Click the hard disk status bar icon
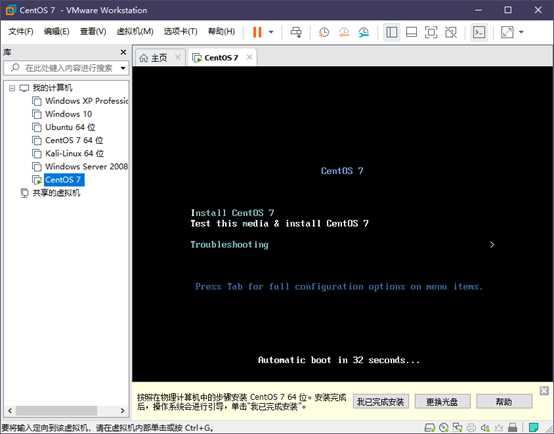This screenshot has height=434, width=554. pyautogui.click(x=430, y=428)
